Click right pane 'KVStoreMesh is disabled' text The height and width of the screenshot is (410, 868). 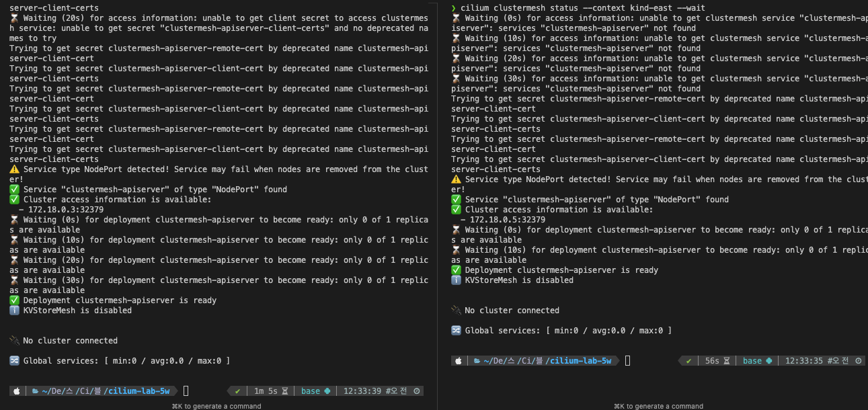[x=519, y=280]
